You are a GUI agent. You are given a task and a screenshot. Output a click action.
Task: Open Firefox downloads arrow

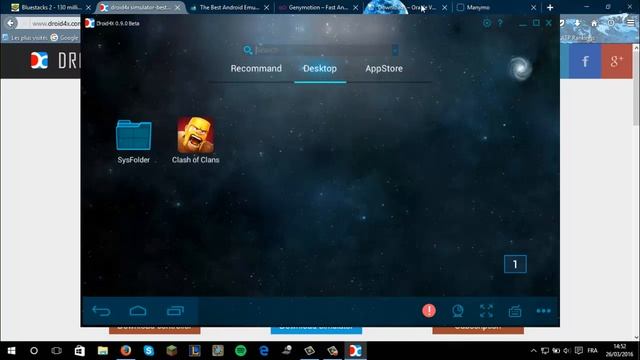pyautogui.click(x=577, y=23)
